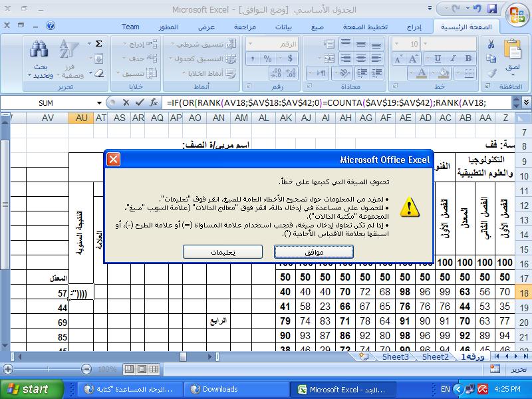Switch to Page Layout view in status bar
The height and width of the screenshot is (399, 532).
point(142,369)
